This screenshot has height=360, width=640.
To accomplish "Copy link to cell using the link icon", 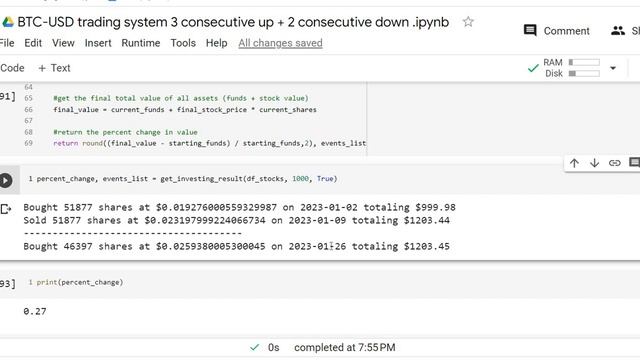I will click(x=614, y=163).
